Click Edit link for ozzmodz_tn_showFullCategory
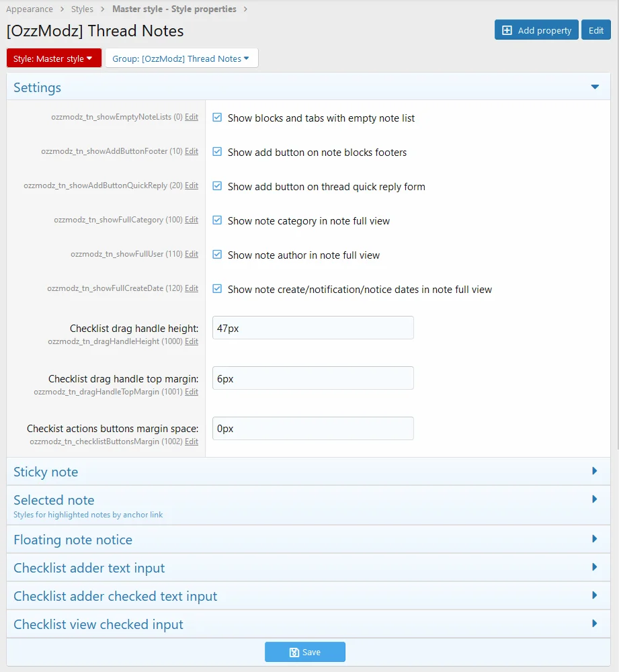This screenshot has height=672, width=619. (191, 220)
